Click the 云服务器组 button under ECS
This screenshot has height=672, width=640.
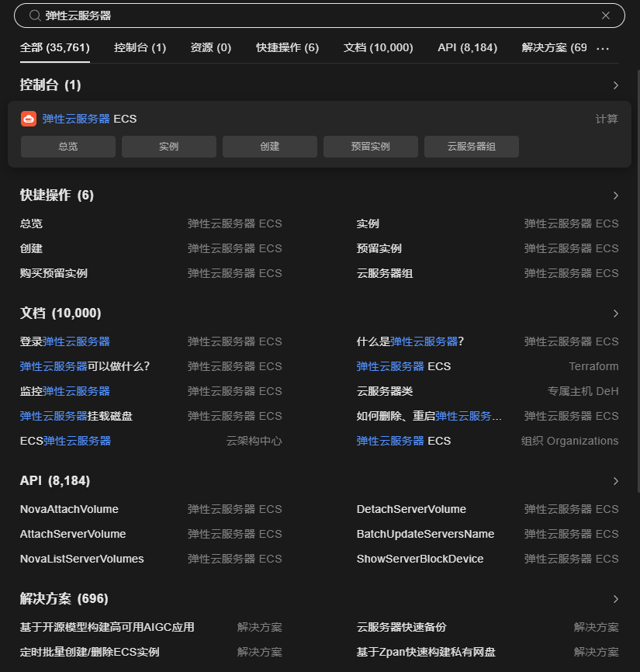click(x=472, y=147)
